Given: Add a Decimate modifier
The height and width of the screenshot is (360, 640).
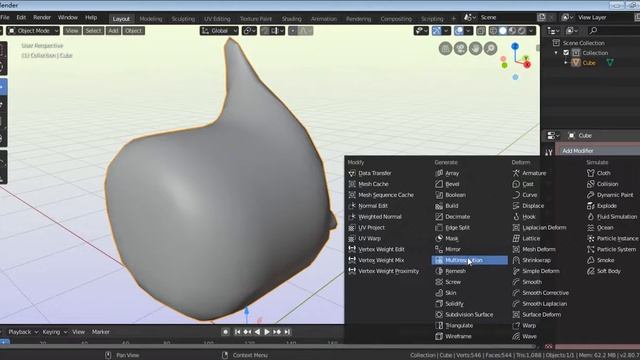Looking at the screenshot, I should [x=453, y=217].
